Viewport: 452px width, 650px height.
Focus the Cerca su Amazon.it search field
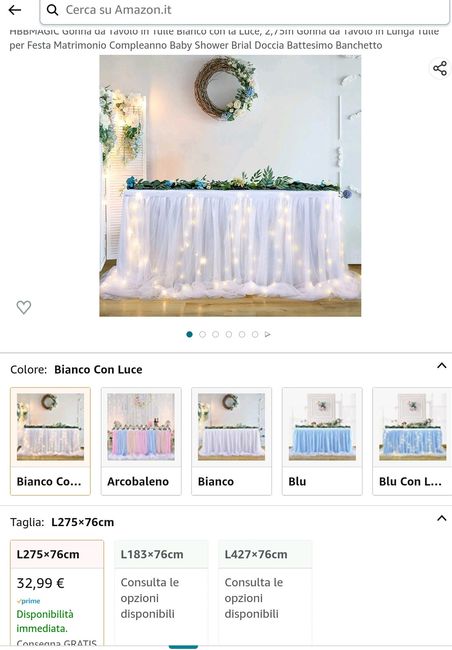[x=245, y=10]
